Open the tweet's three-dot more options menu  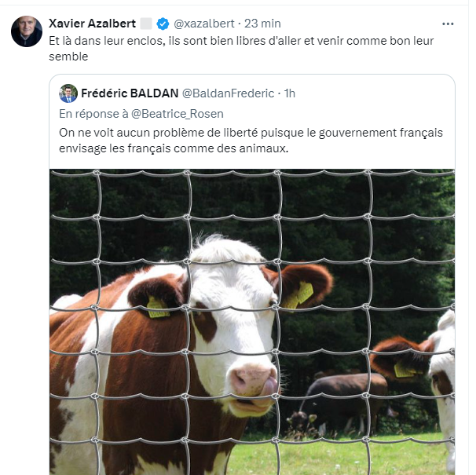click(x=448, y=24)
